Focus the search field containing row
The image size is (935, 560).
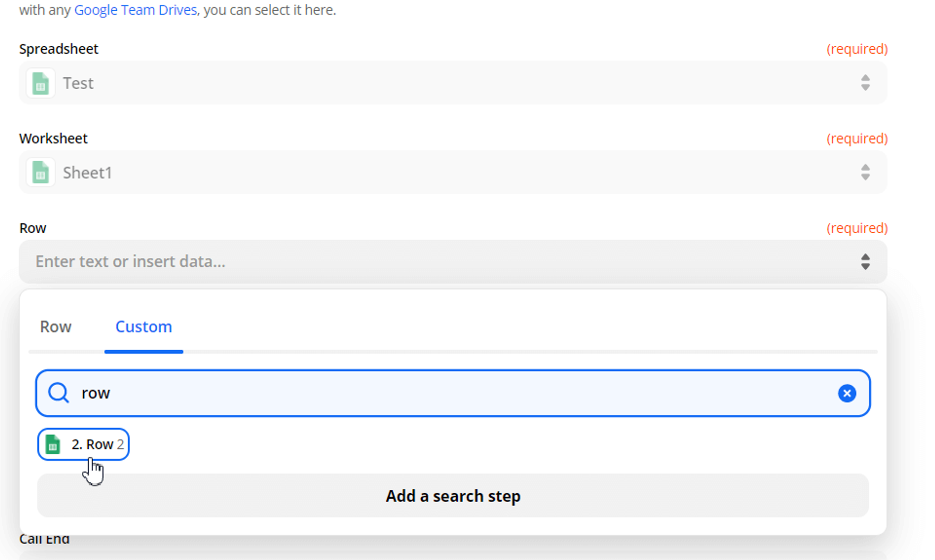tap(453, 393)
